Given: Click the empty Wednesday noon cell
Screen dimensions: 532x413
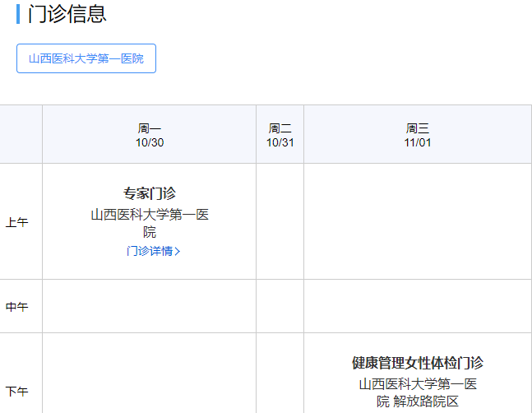Looking at the screenshot, I should 418,307.
